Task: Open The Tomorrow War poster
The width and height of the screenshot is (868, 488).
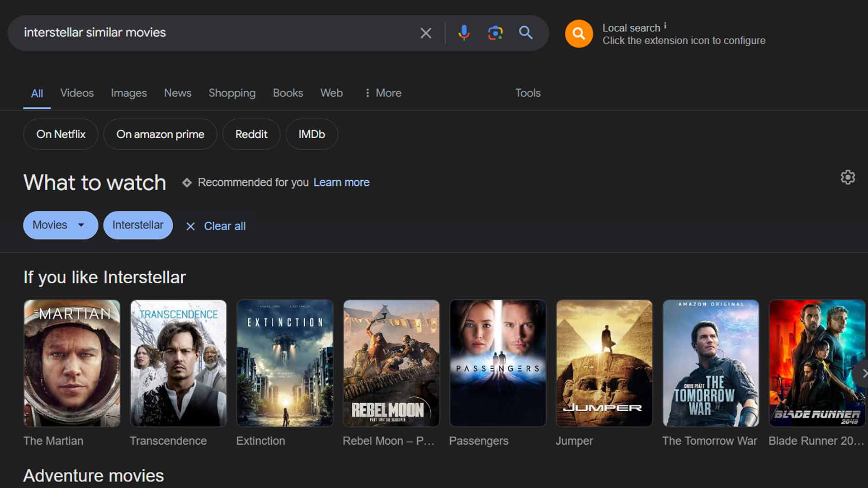Action: pyautogui.click(x=711, y=363)
